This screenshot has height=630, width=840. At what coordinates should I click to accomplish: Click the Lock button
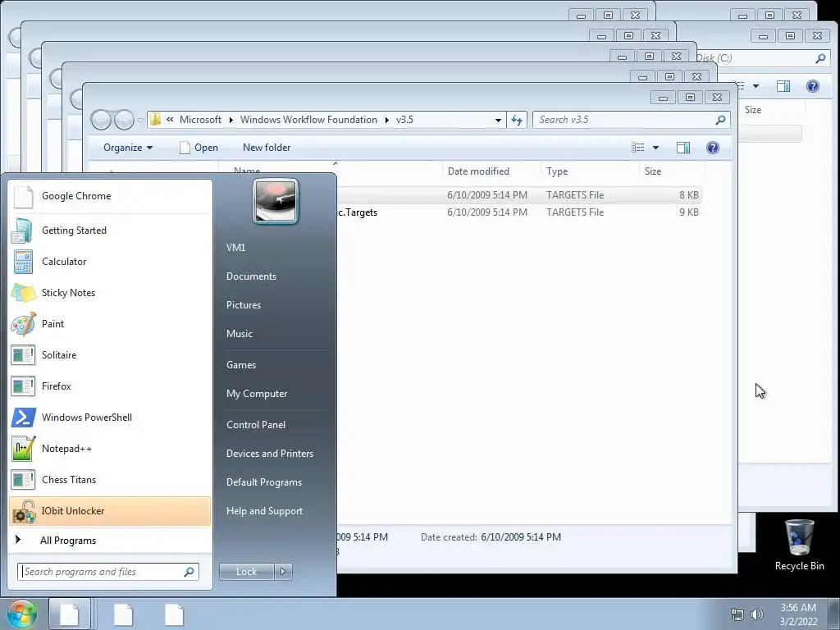tap(246, 572)
